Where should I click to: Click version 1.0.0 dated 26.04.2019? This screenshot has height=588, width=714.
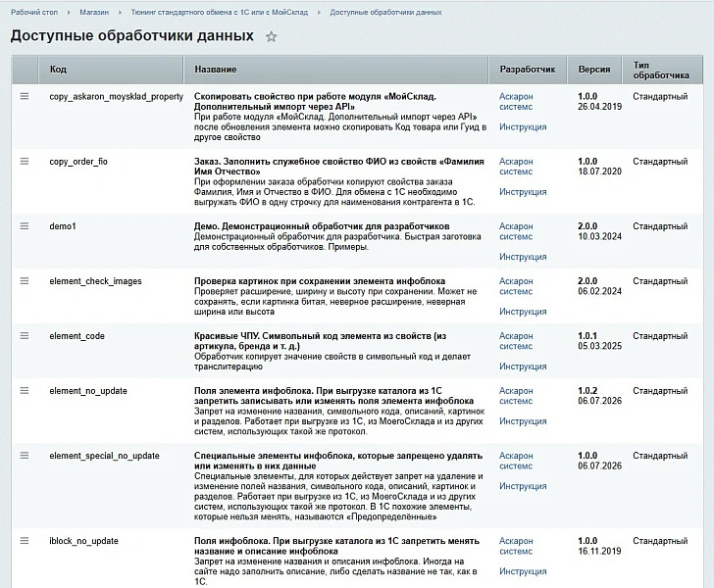coord(599,102)
